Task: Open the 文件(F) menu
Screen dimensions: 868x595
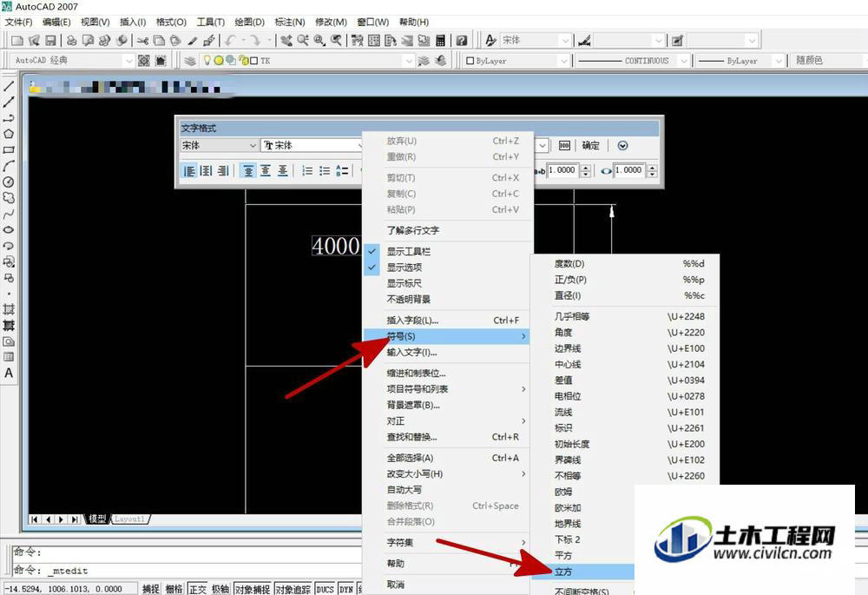Action: coord(19,23)
